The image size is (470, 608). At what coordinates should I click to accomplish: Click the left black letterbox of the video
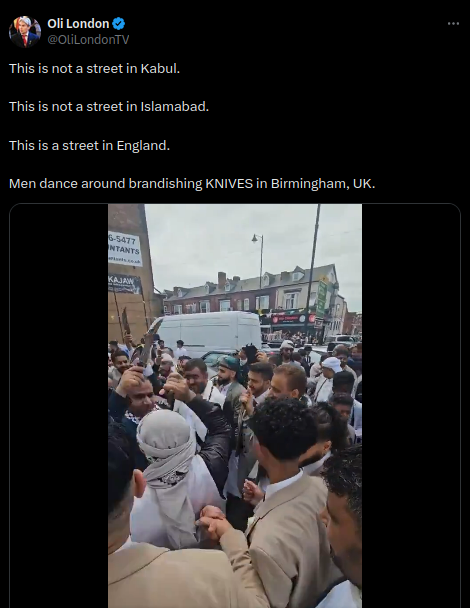click(x=59, y=406)
